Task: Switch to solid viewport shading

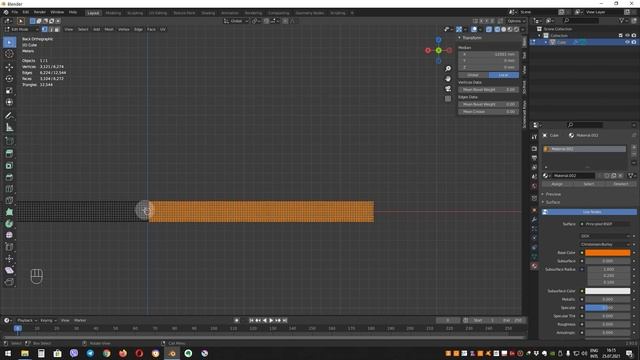Action: click(x=504, y=29)
